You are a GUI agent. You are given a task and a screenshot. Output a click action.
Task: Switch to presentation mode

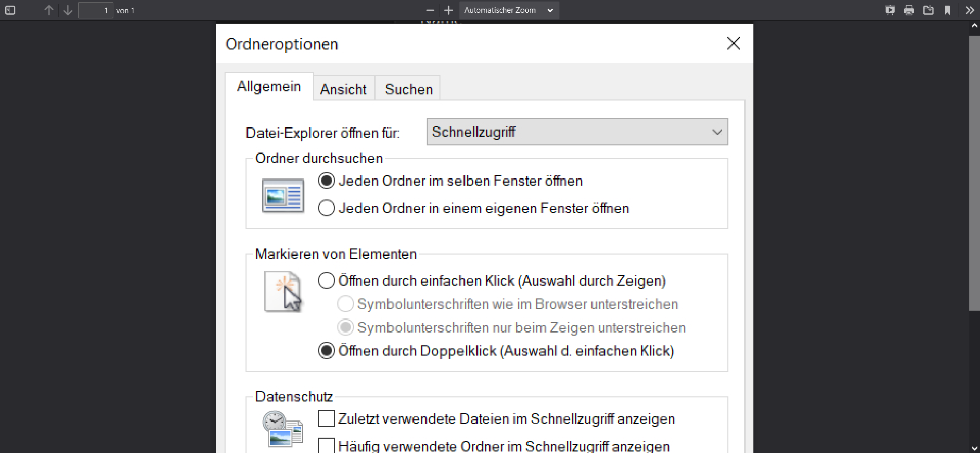point(890,10)
